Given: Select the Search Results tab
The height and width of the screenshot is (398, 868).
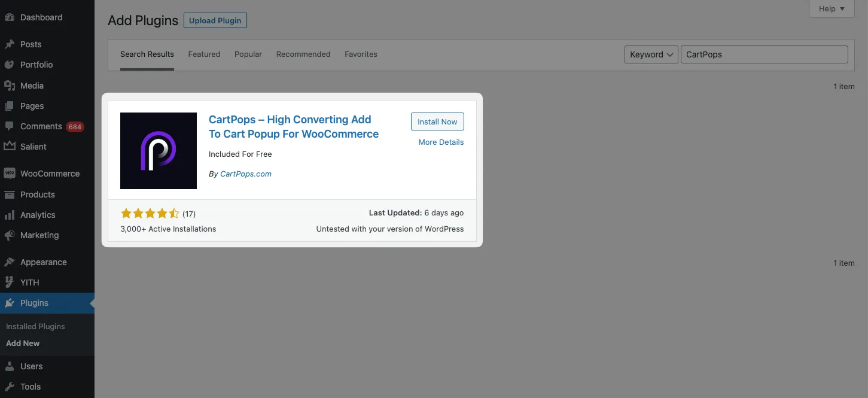Looking at the screenshot, I should click(x=147, y=54).
